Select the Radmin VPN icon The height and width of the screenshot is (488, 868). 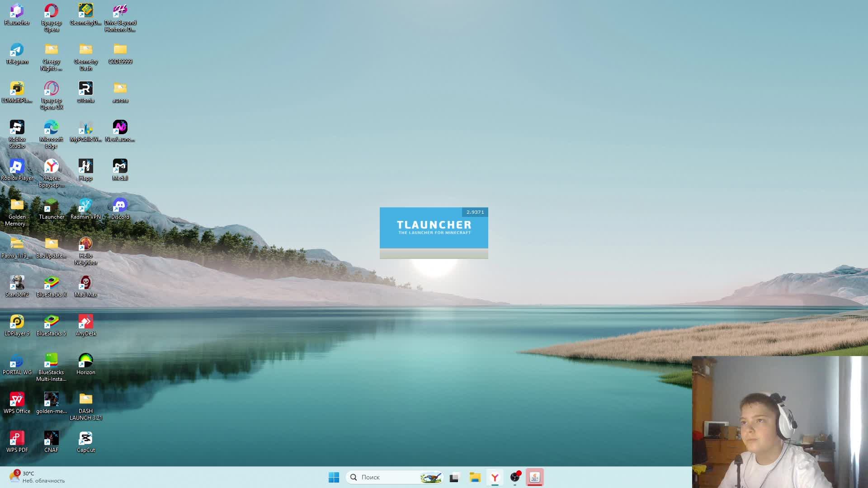click(85, 209)
